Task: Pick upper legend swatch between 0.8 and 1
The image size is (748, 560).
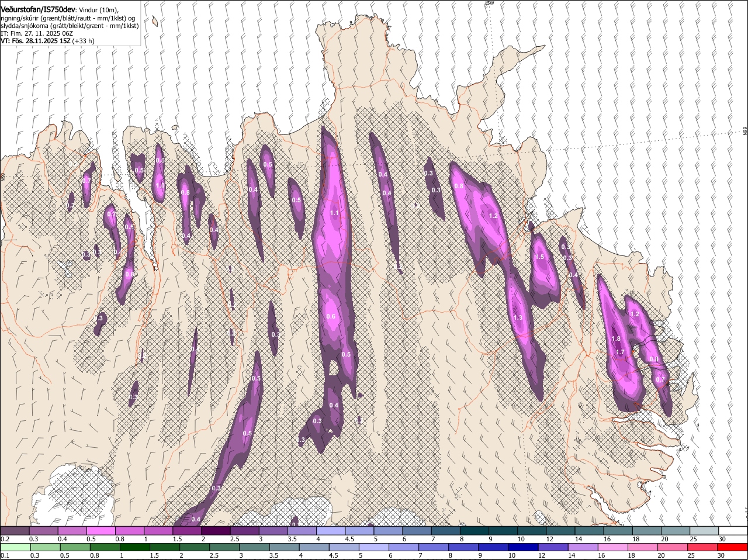Action: coord(129,531)
